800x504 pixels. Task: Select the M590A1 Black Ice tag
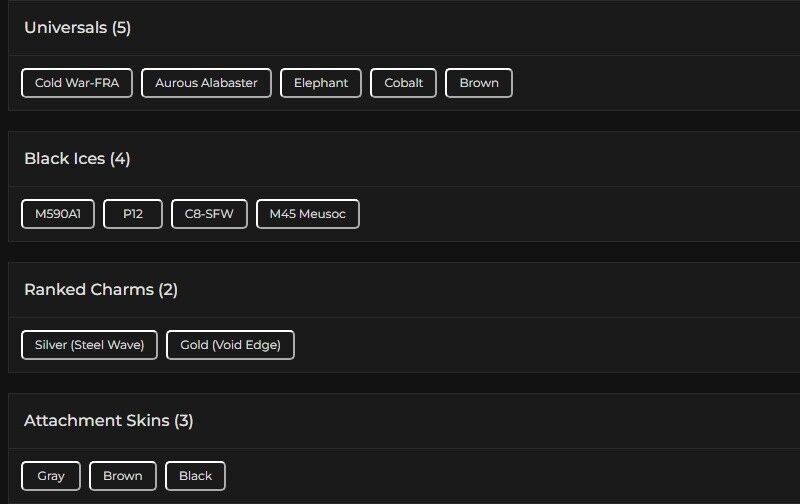(x=58, y=214)
